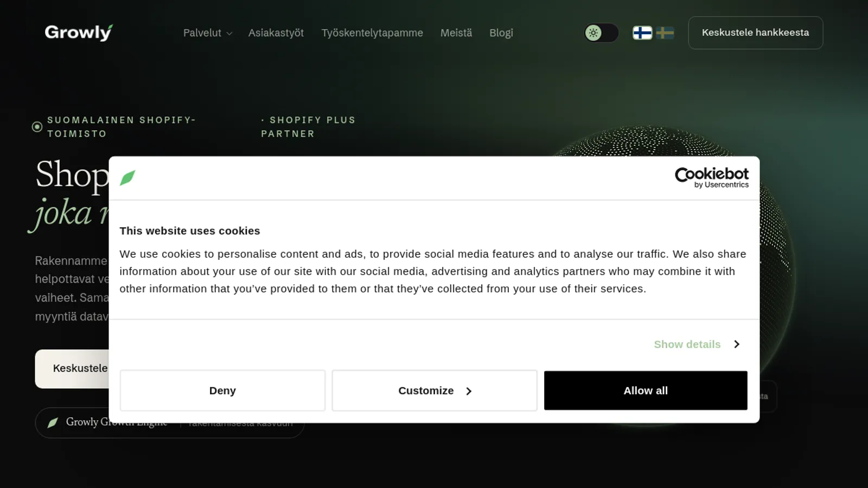Navigate to Blogi
This screenshot has width=868, height=488.
click(x=501, y=33)
